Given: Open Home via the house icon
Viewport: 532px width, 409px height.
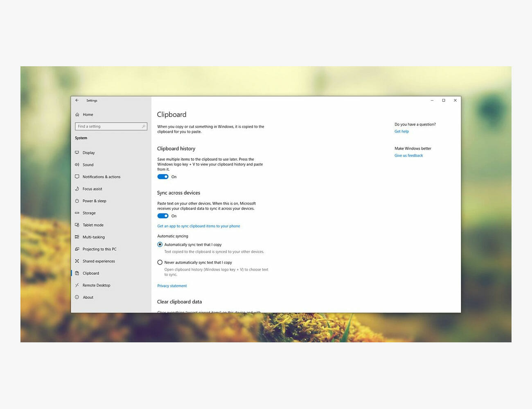Looking at the screenshot, I should [x=77, y=115].
